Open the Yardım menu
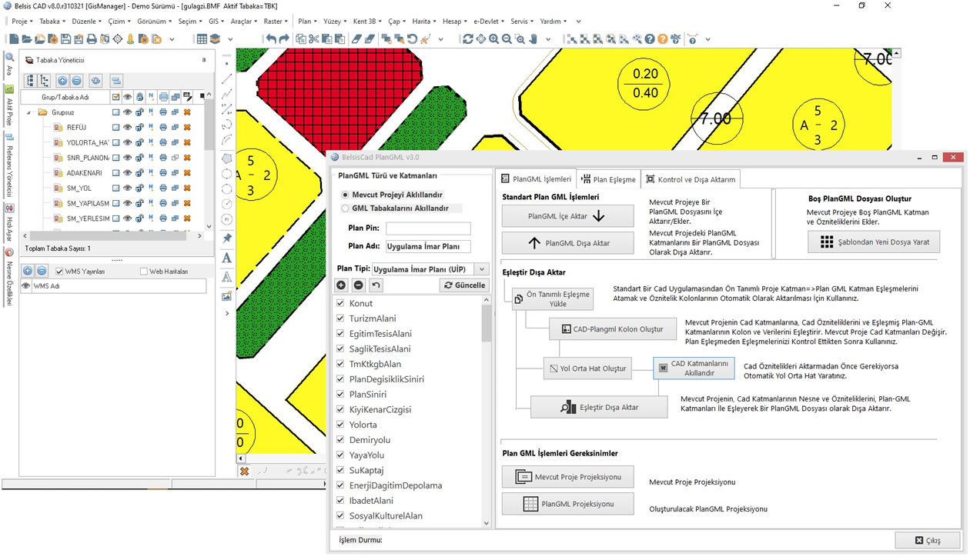Image resolution: width=970 pixels, height=560 pixels. coord(553,22)
